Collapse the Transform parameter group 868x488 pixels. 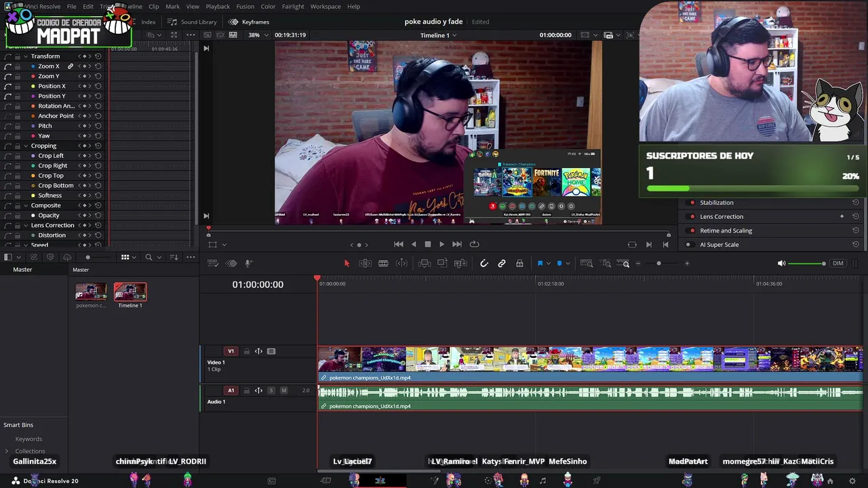click(26, 56)
